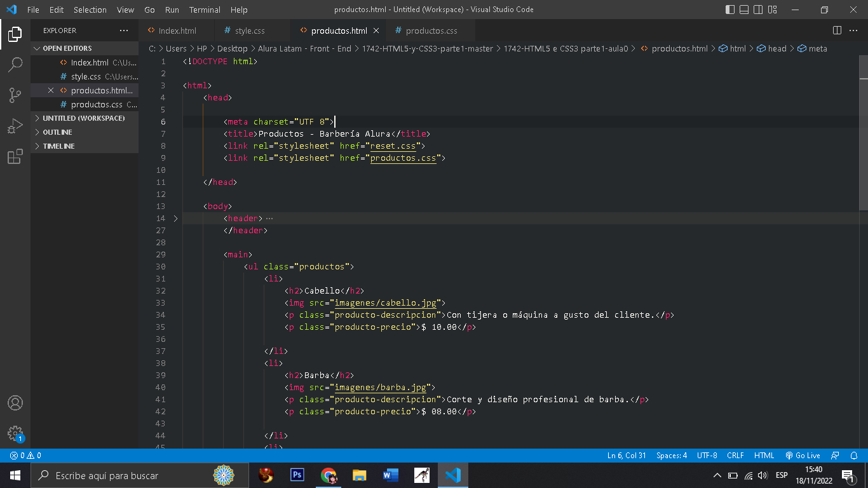
Task: Open the Search view icon
Action: 15,65
